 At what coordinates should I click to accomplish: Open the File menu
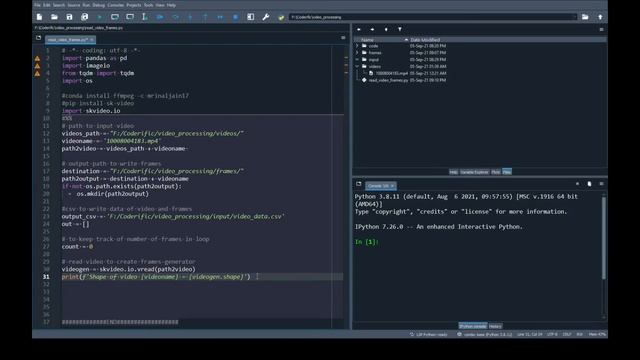[x=37, y=5]
